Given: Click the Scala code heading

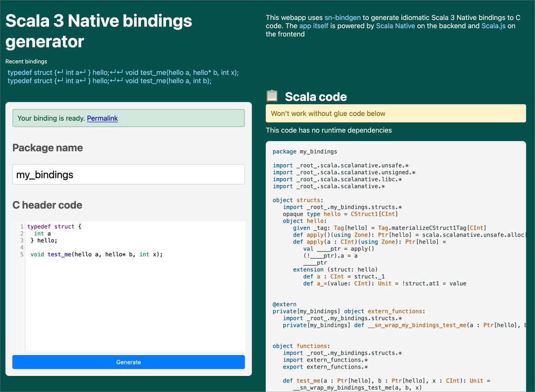Looking at the screenshot, I should tap(316, 96).
